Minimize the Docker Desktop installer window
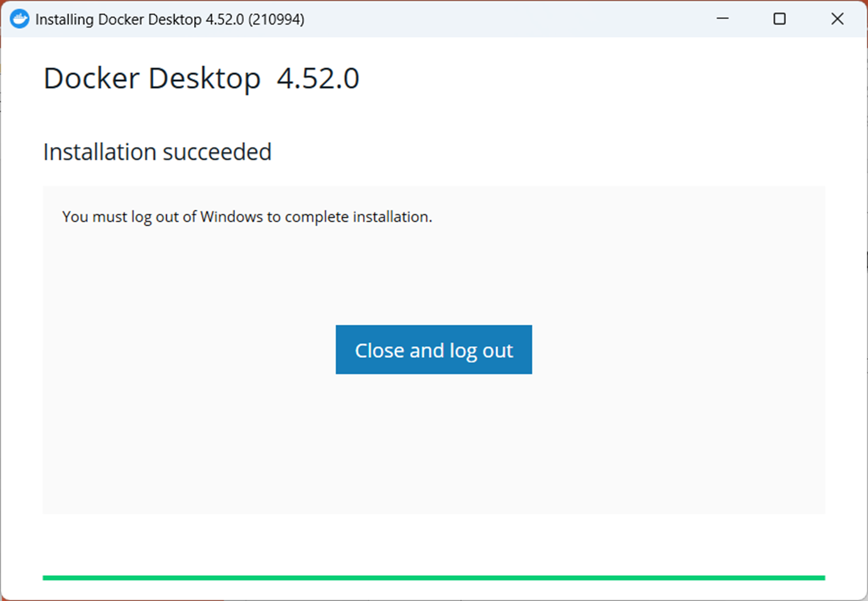This screenshot has height=601, width=868. point(721,19)
